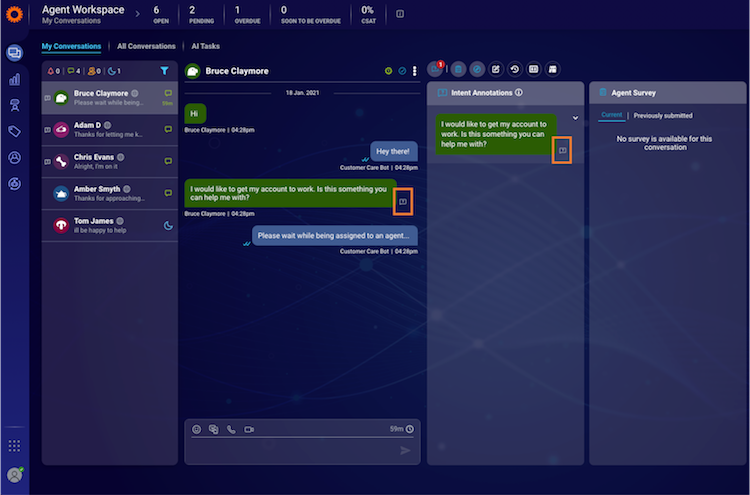
Task: Click Tom James snoozed moon icon
Action: (x=168, y=225)
